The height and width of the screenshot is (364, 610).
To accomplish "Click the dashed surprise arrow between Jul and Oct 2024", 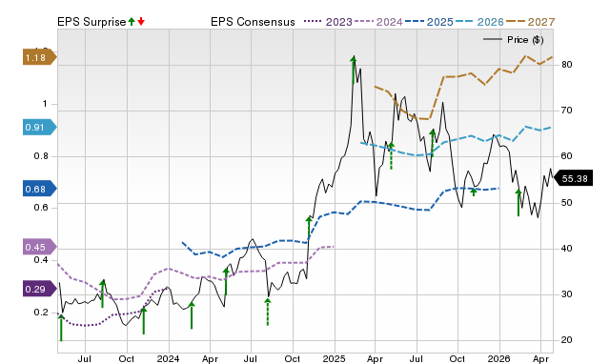I will 268,311.
